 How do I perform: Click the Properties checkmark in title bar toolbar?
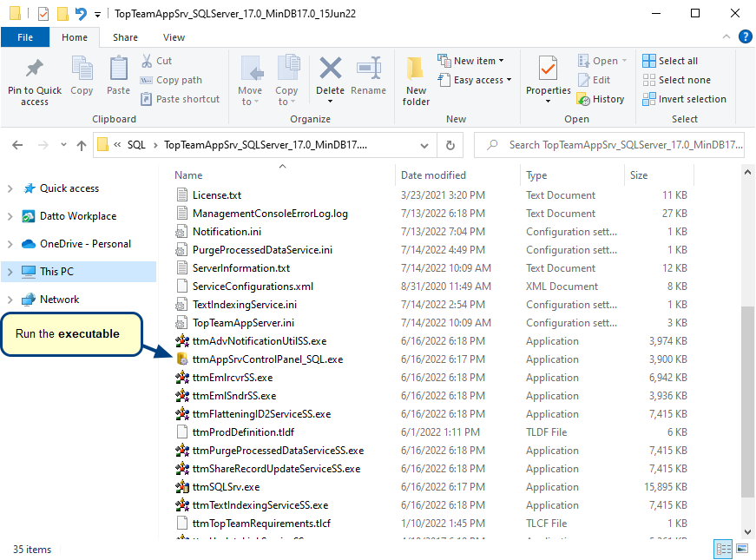click(43, 14)
